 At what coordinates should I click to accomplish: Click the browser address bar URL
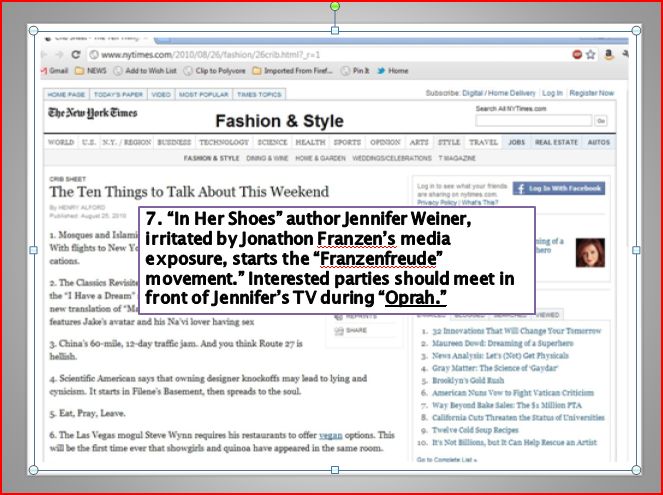[x=211, y=55]
